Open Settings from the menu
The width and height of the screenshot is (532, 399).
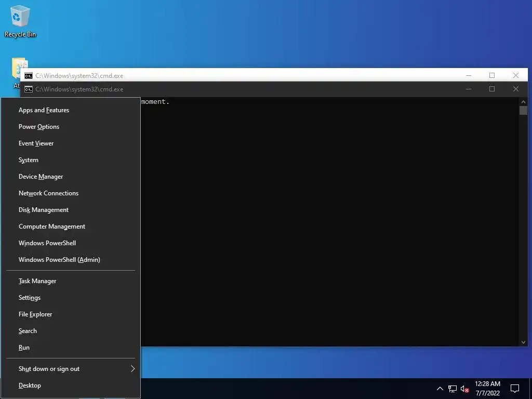pyautogui.click(x=71, y=298)
